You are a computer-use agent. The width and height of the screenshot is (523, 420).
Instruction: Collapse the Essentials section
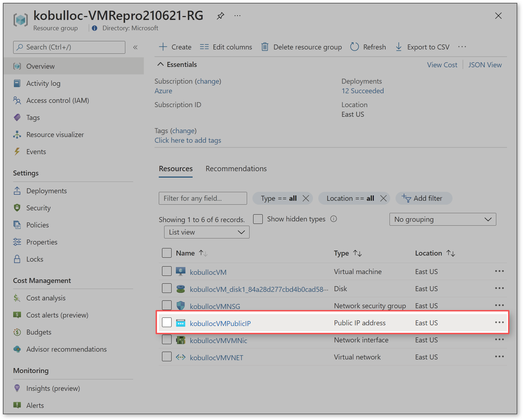tap(177, 64)
